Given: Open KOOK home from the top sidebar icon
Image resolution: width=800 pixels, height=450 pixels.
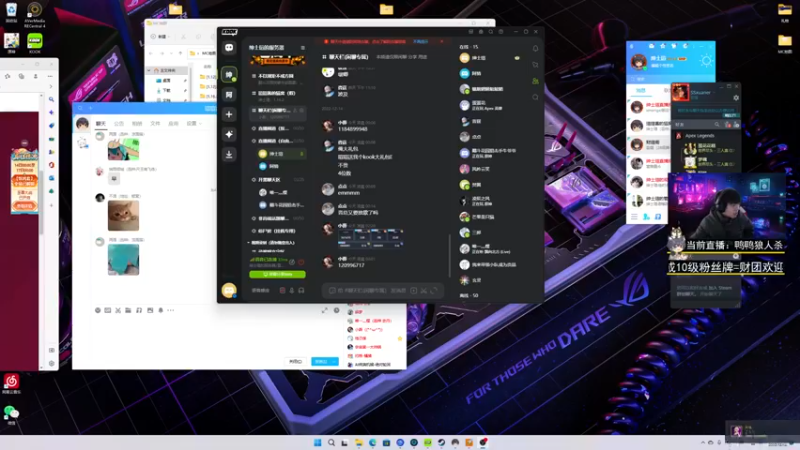Looking at the screenshot, I should (x=229, y=47).
